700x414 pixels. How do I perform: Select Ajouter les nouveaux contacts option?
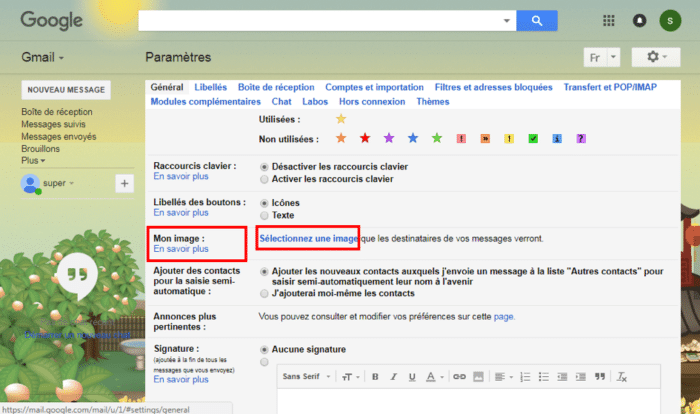point(264,272)
